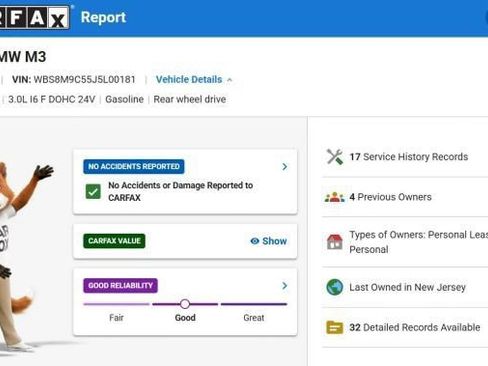This screenshot has height=366, width=488.
Task: Click the CARFAX logo in header
Action: pyautogui.click(x=34, y=17)
